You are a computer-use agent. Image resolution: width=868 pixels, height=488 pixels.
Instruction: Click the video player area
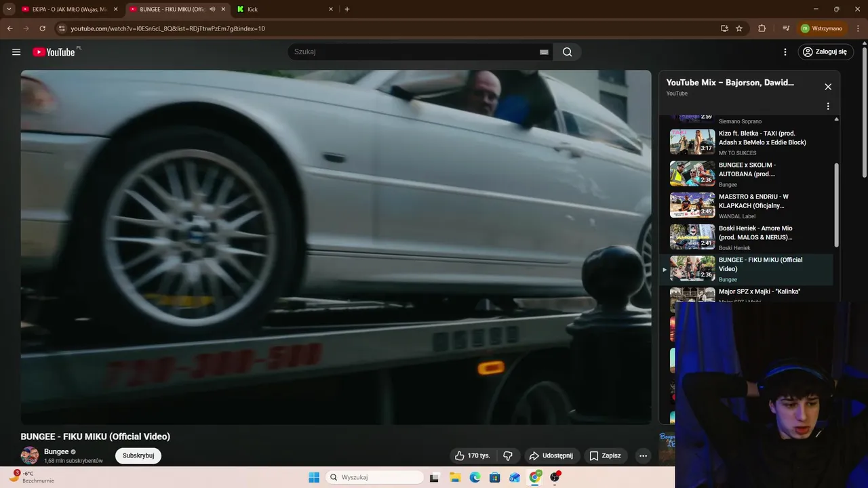[x=336, y=247]
